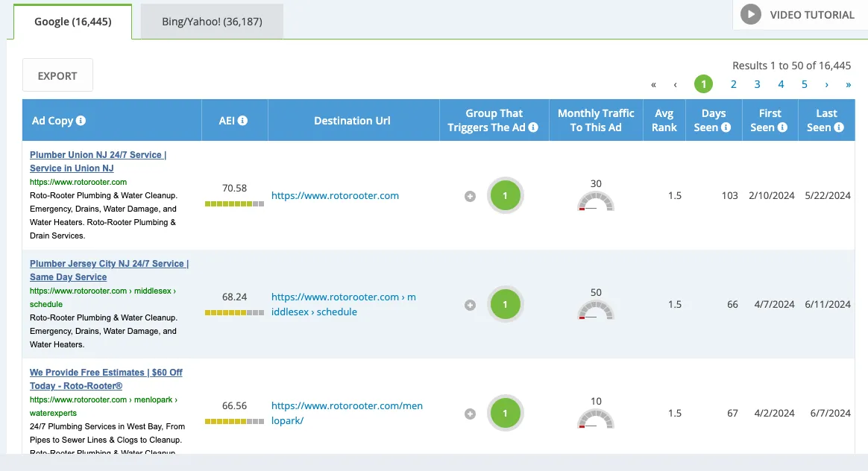This screenshot has width=868, height=471.
Task: Expand groups plus icon for Free Estimates ad
Action: tap(470, 414)
